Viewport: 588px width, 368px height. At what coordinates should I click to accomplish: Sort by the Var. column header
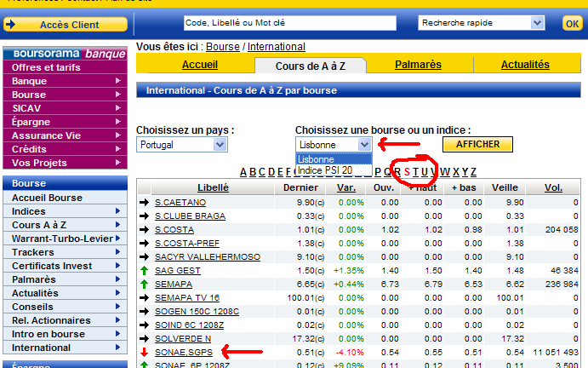[x=346, y=187]
